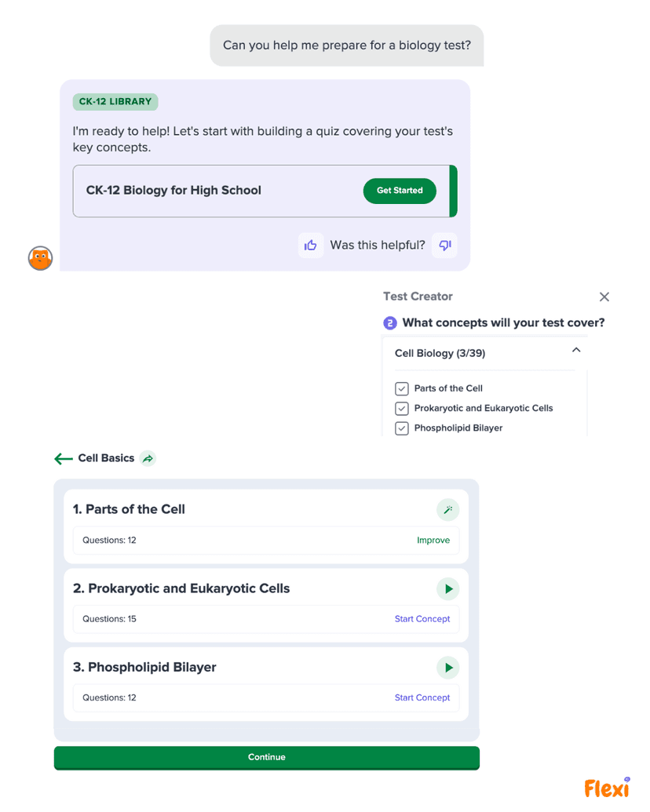Open the magic wand icon on Parts of the Cell

(x=447, y=509)
